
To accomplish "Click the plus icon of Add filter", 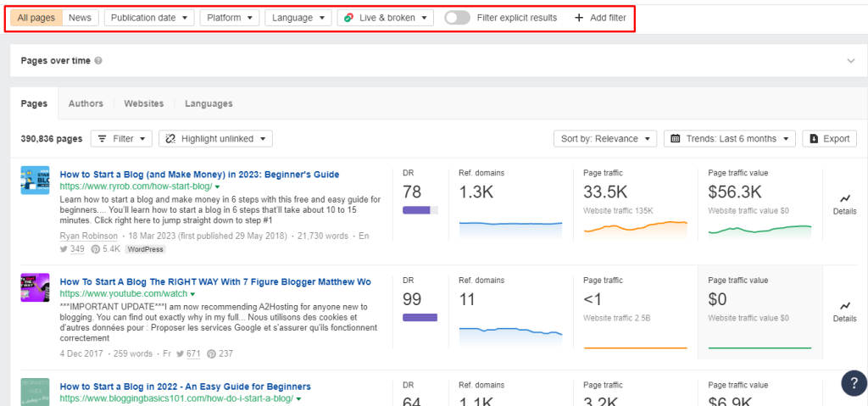I will pyautogui.click(x=579, y=18).
